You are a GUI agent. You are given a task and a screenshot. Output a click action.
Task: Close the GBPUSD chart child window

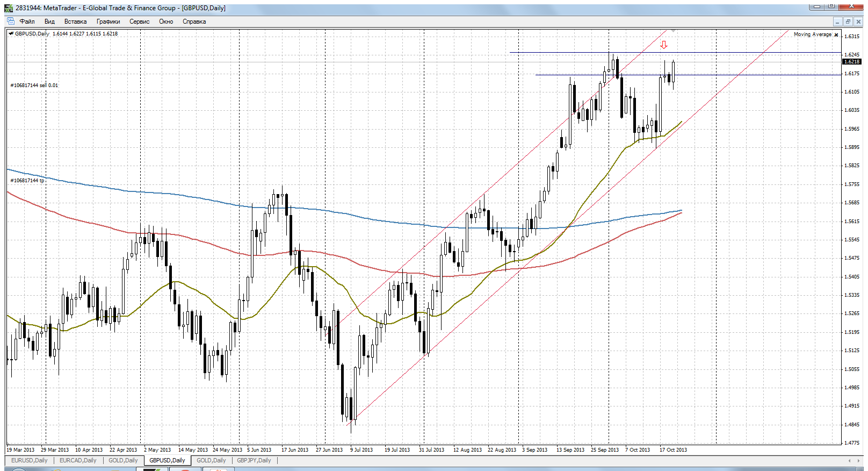858,22
